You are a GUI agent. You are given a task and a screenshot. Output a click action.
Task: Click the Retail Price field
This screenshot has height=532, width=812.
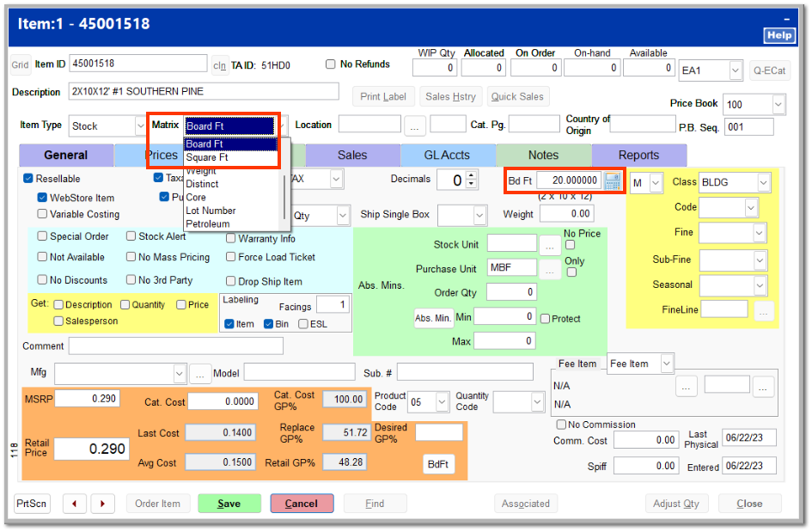(x=92, y=449)
